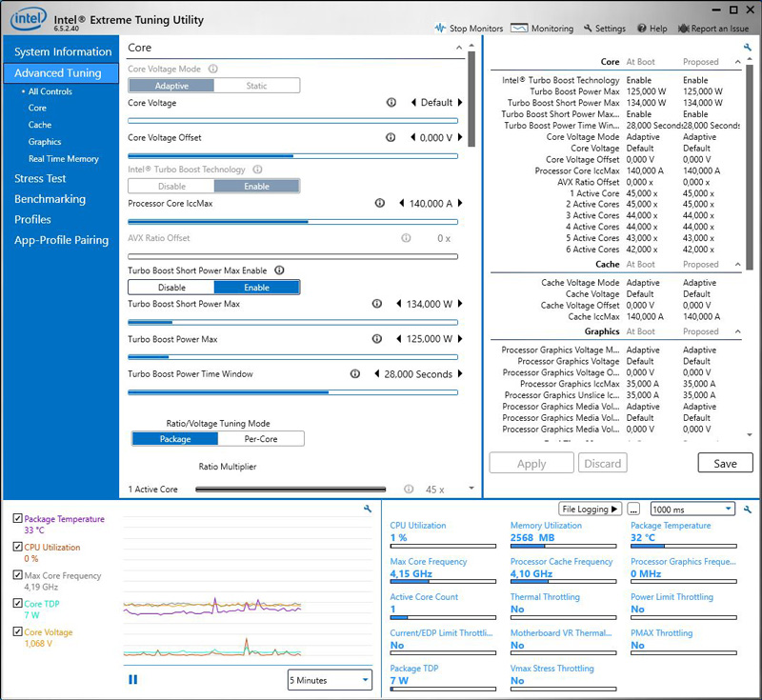Increase Processor Core IccMax with right arrow
The height and width of the screenshot is (700, 762).
pos(460,203)
